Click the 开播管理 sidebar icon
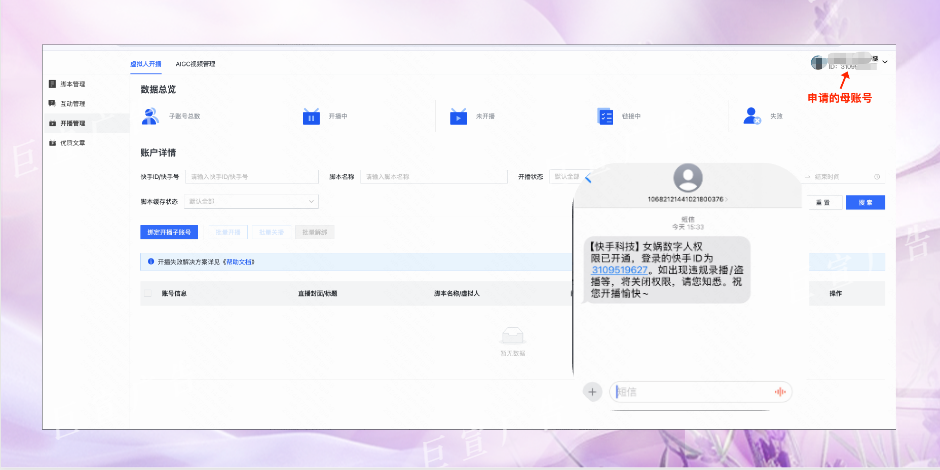 pyautogui.click(x=53, y=123)
